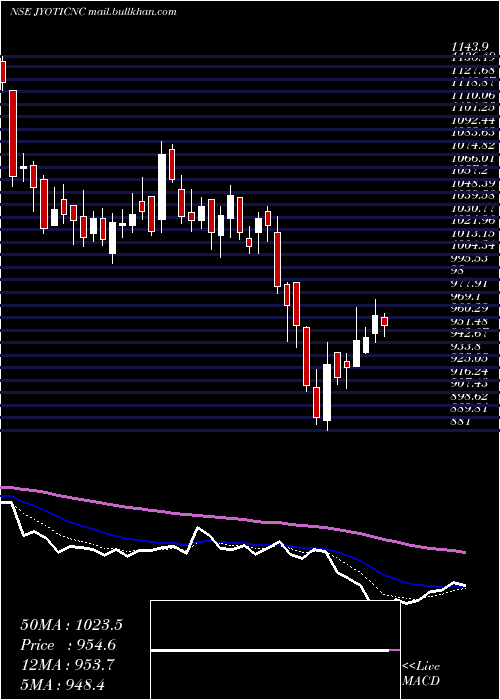Click the 1030.77 price axis label
Viewport: 500px width, 700px height.
click(x=470, y=208)
